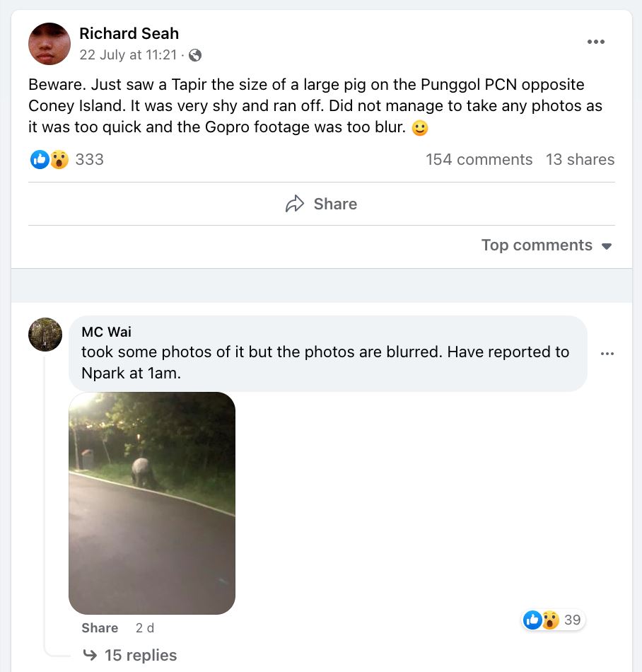This screenshot has width=642, height=672.
Task: Open Richard Seah's profile picture
Action: pos(49,44)
